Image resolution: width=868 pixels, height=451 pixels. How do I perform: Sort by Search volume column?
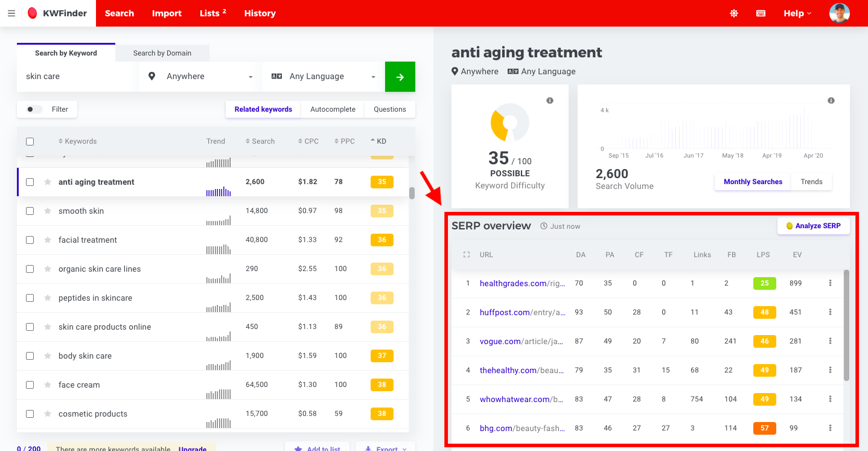point(260,141)
